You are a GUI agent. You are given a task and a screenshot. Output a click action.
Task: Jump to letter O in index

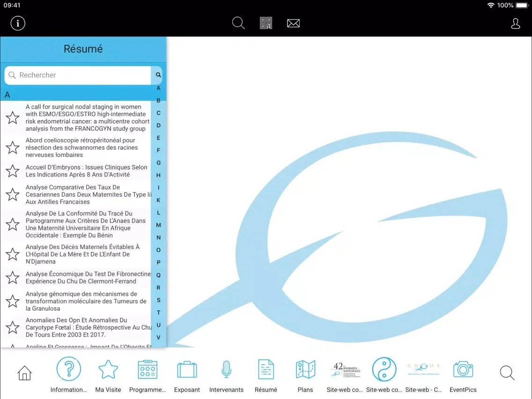pyautogui.click(x=158, y=250)
